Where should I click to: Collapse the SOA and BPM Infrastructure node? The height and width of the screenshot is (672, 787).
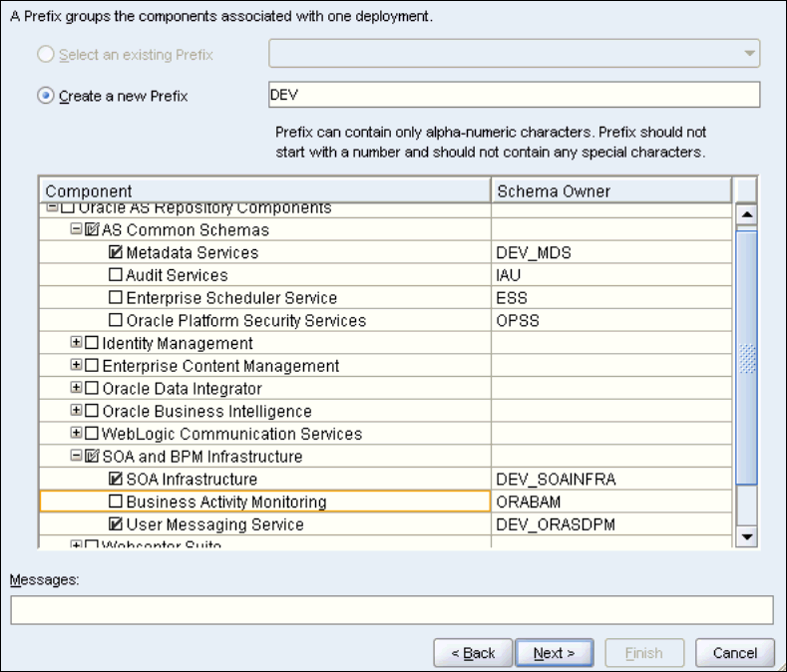[76, 457]
